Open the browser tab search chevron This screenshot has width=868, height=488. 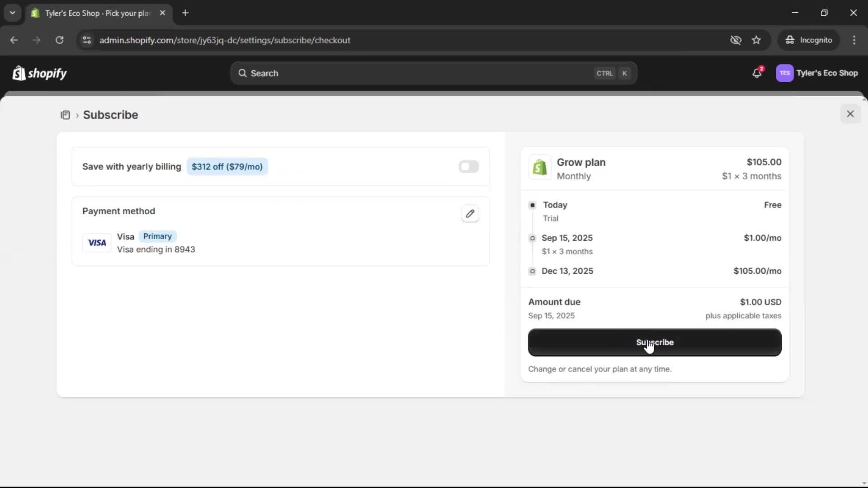click(x=12, y=13)
